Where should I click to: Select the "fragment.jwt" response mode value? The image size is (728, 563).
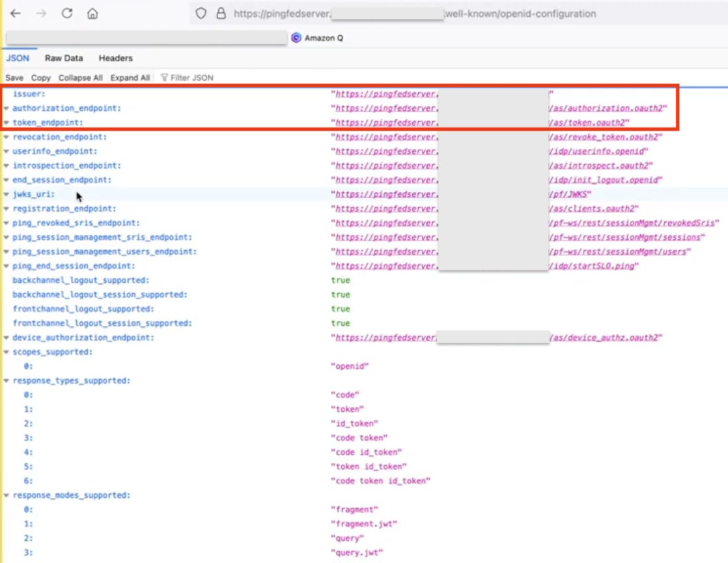coord(364,524)
